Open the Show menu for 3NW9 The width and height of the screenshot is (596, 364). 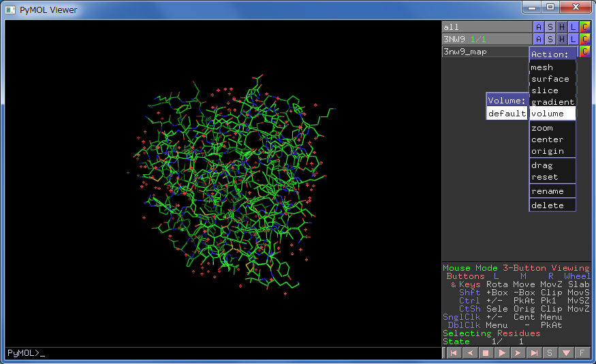tap(550, 39)
